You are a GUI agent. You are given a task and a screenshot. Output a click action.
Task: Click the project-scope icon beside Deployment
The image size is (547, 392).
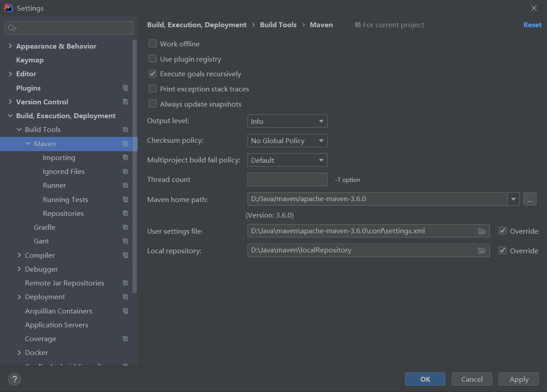tap(126, 297)
